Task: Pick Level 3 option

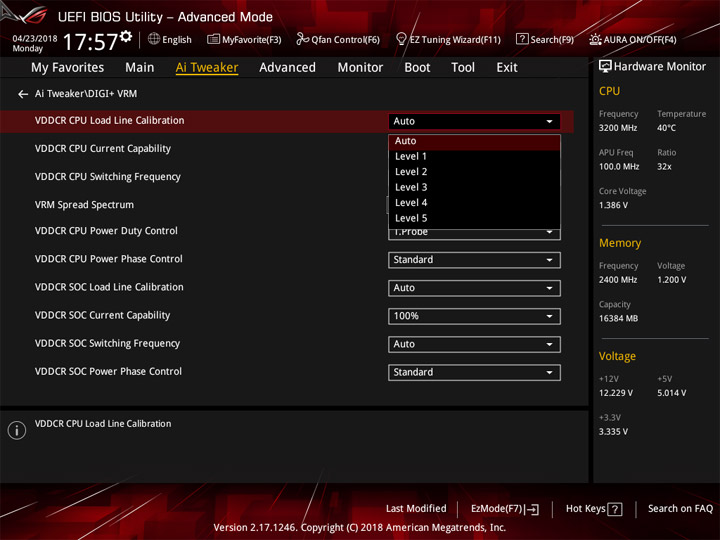Action: pyautogui.click(x=474, y=187)
